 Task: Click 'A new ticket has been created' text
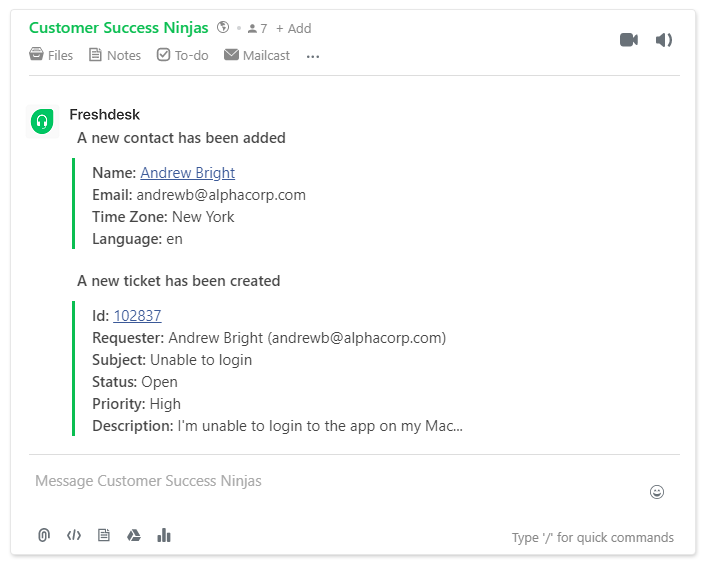[179, 281]
